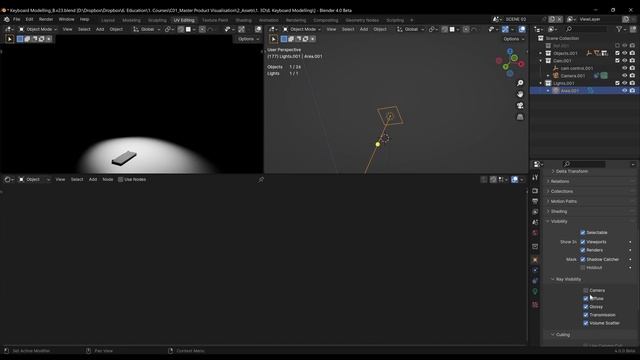Click the pan hand gizmo in right viewport

point(520,94)
